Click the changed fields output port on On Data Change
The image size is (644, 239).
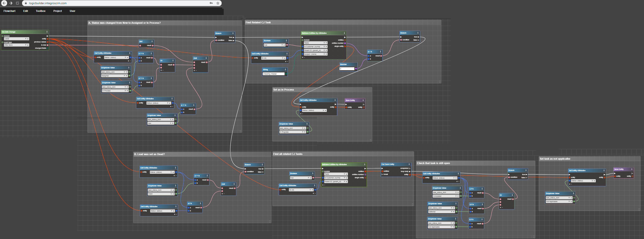click(x=47, y=48)
